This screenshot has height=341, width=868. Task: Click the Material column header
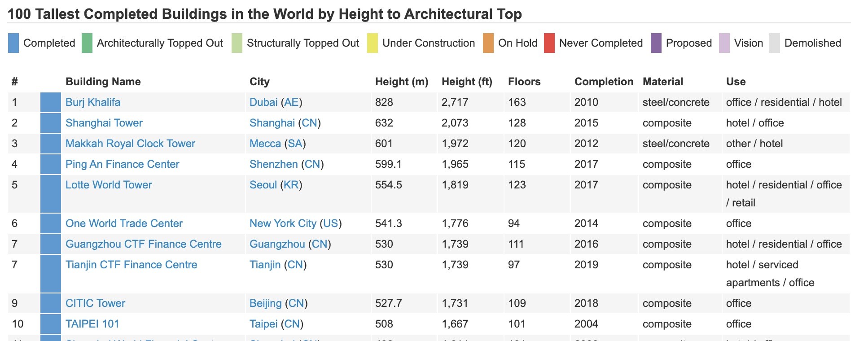coord(663,82)
